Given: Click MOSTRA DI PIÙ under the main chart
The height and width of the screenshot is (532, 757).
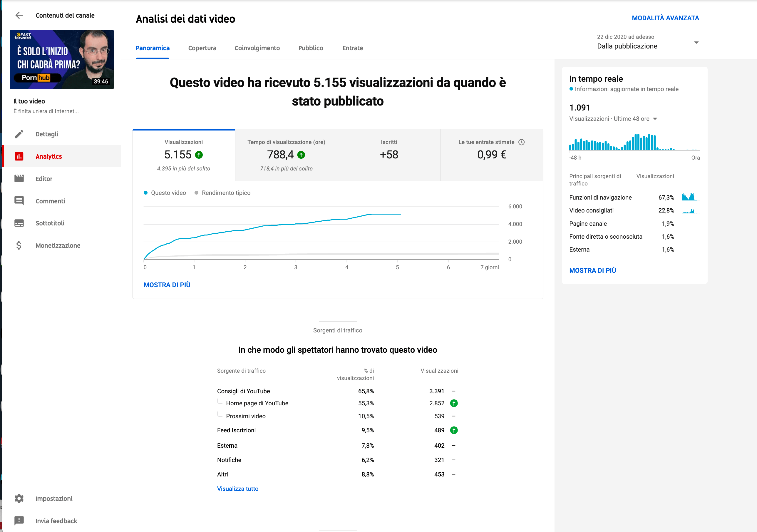Looking at the screenshot, I should tap(167, 285).
